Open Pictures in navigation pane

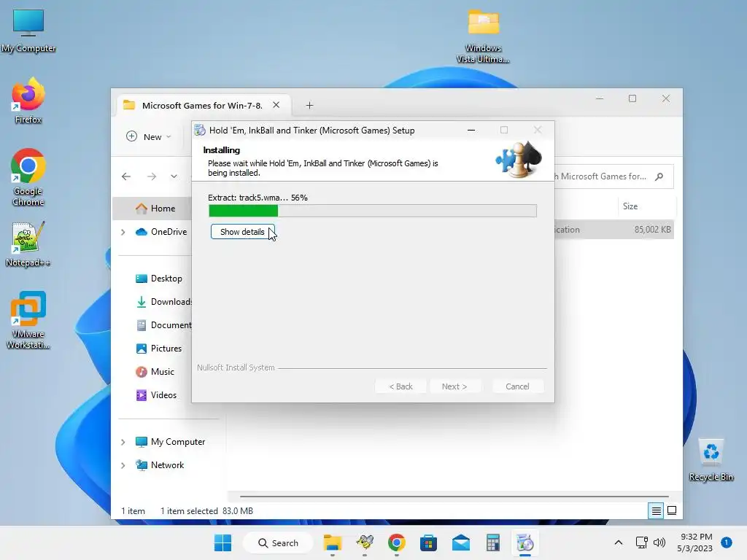coord(158,349)
